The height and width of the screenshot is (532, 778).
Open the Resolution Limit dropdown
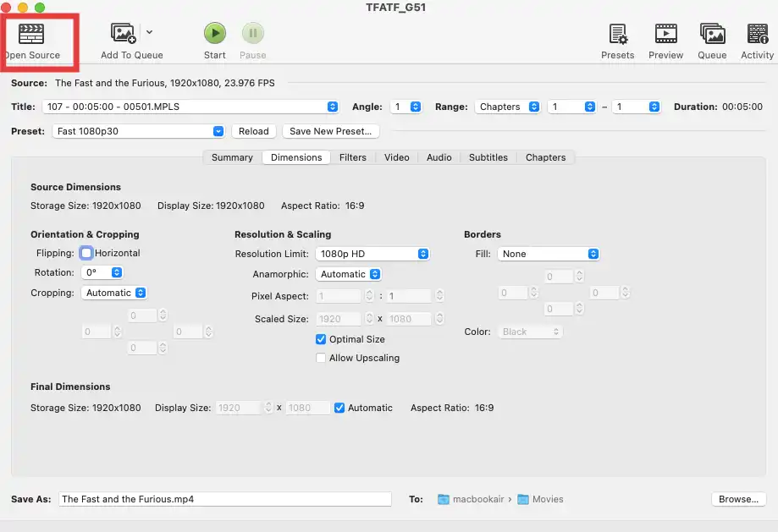point(372,253)
